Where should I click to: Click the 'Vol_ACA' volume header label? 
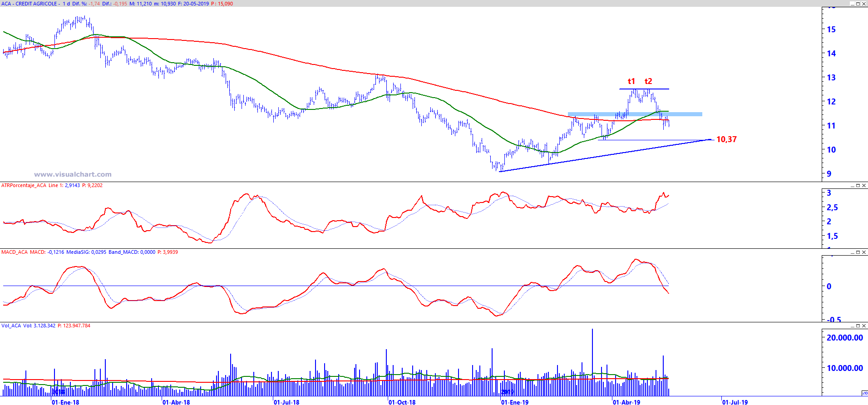[x=11, y=326]
